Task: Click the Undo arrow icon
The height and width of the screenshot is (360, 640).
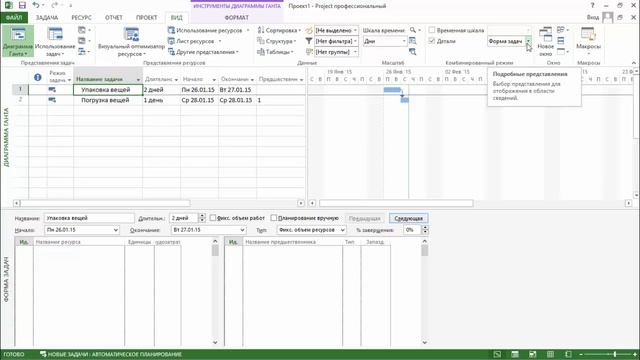Action: point(36,5)
